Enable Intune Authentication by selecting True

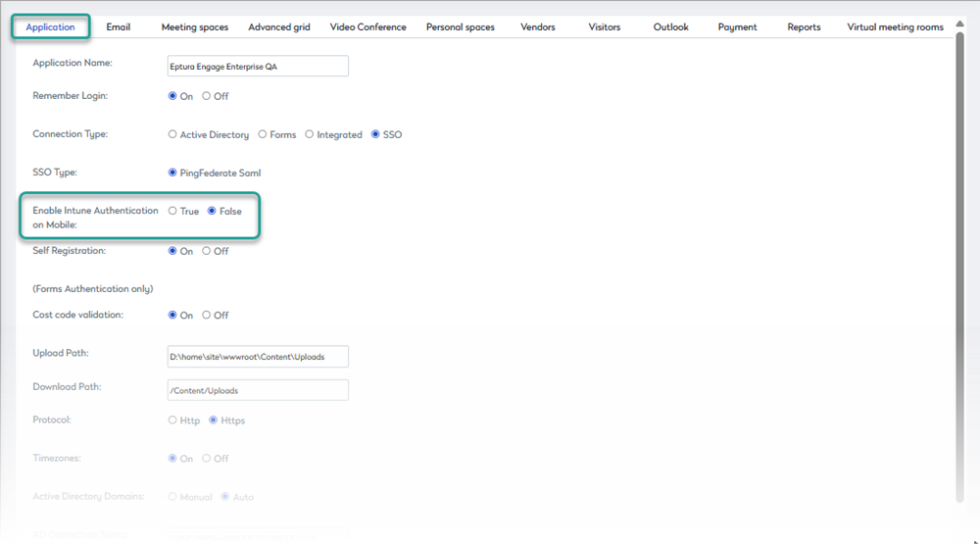173,211
